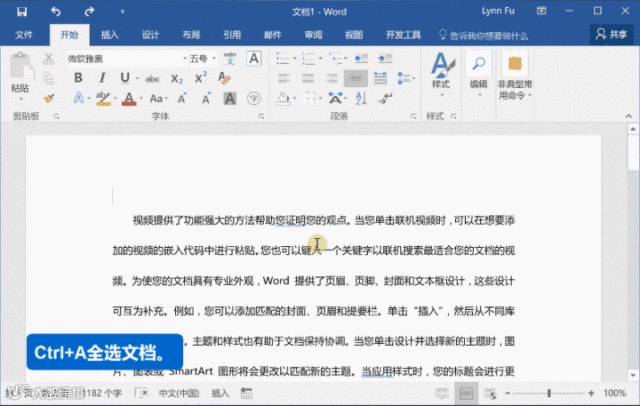
Task: Center align the text
Action: click(308, 78)
